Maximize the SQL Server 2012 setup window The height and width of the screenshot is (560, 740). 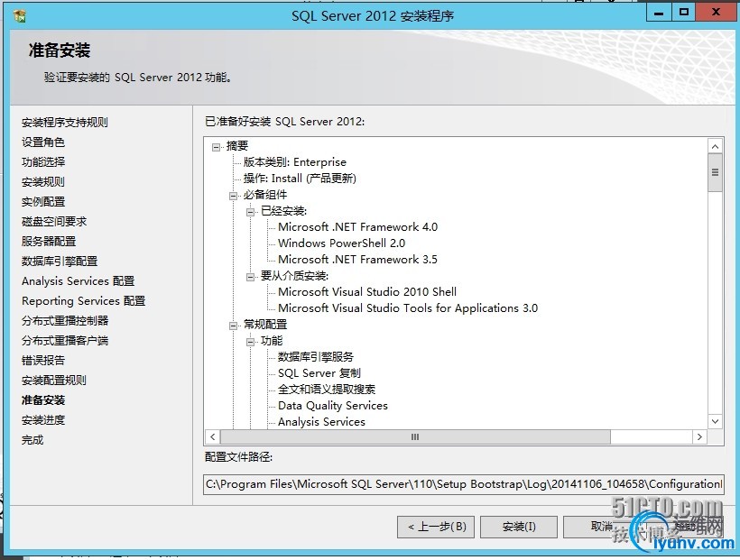tap(683, 12)
